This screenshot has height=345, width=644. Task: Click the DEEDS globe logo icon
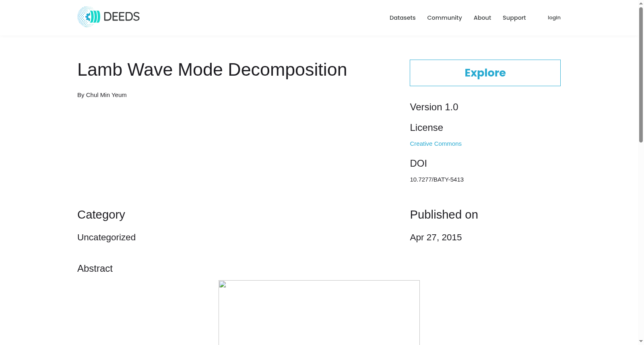89,17
